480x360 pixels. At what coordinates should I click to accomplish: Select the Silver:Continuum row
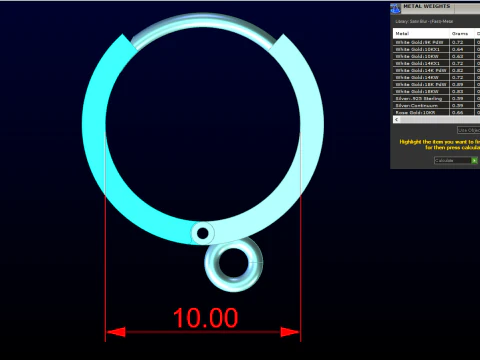pos(436,105)
